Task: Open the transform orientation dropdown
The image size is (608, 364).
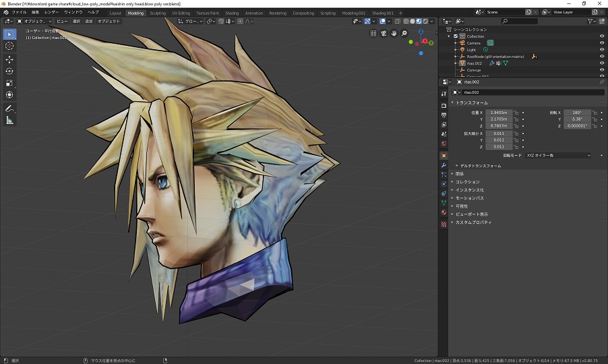Action: (x=190, y=22)
